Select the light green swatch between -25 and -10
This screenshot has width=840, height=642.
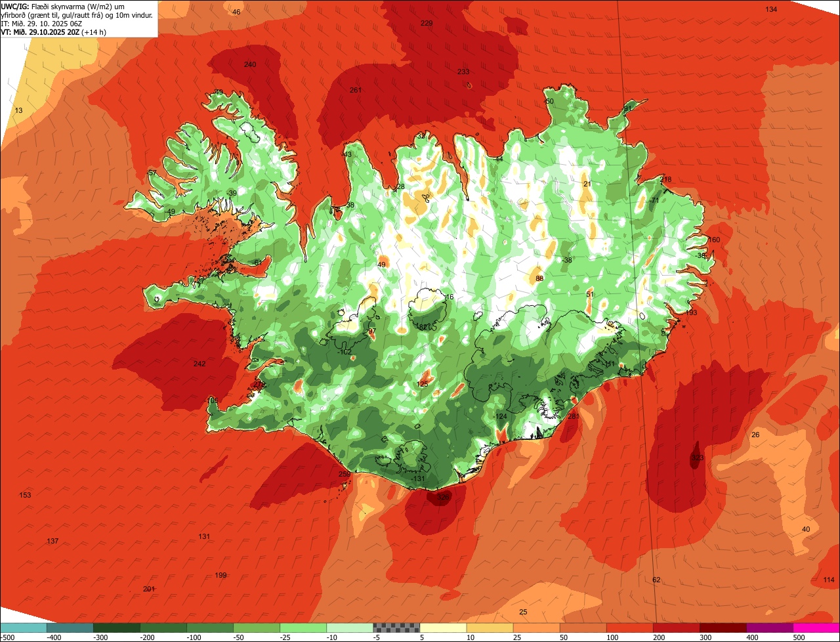tap(303, 628)
